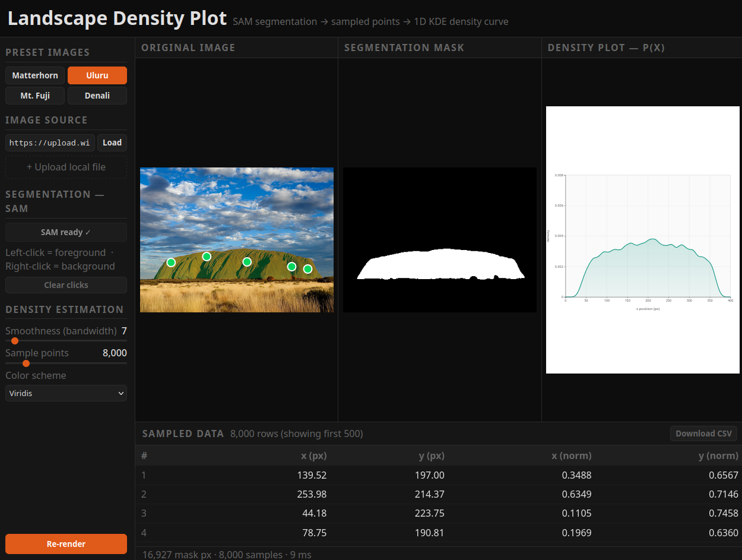Image resolution: width=742 pixels, height=560 pixels.
Task: Click the cell value 0.6360
Action: pyautogui.click(x=724, y=533)
